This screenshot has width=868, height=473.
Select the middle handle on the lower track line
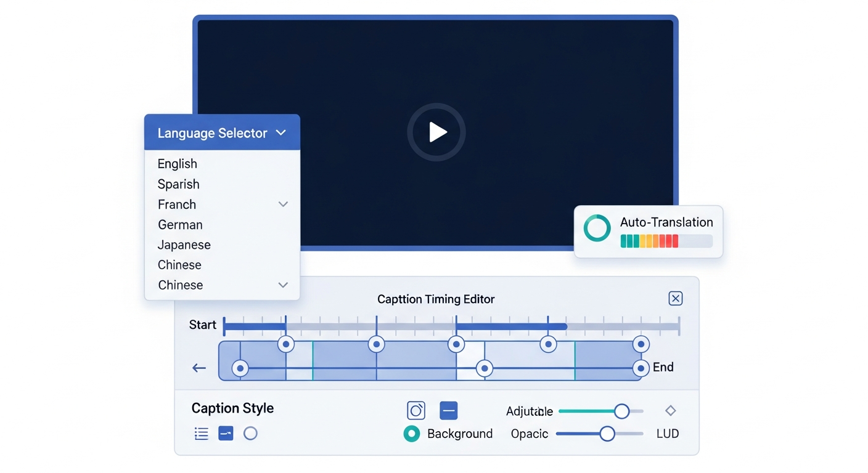[x=485, y=369]
